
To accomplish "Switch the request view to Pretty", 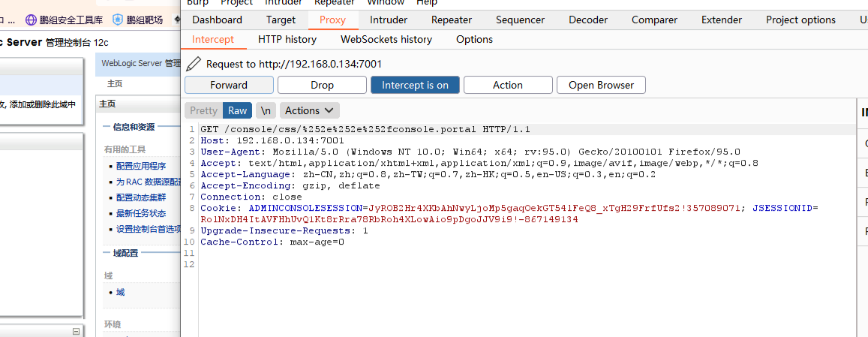I will coord(204,110).
